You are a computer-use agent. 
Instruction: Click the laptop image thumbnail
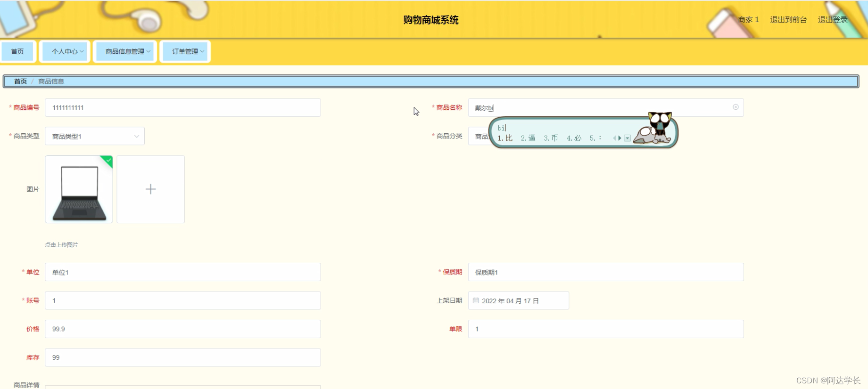(79, 189)
